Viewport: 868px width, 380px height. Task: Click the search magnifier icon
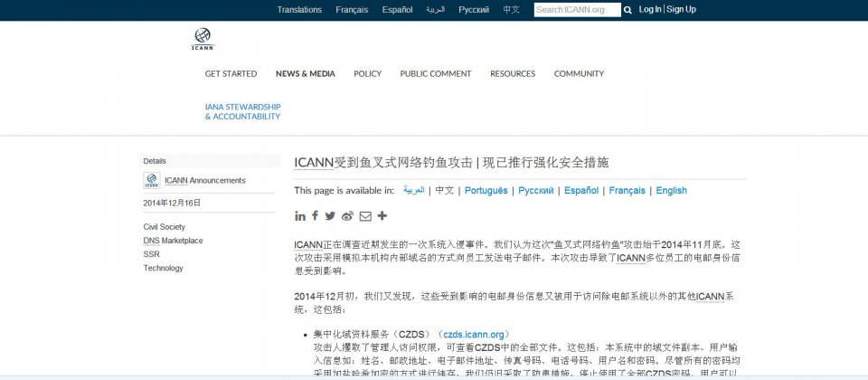[x=627, y=10]
